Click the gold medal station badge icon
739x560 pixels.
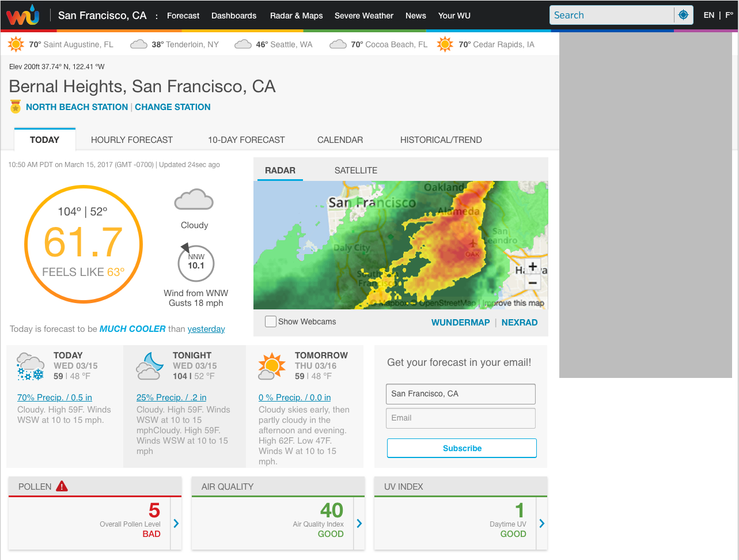point(16,107)
